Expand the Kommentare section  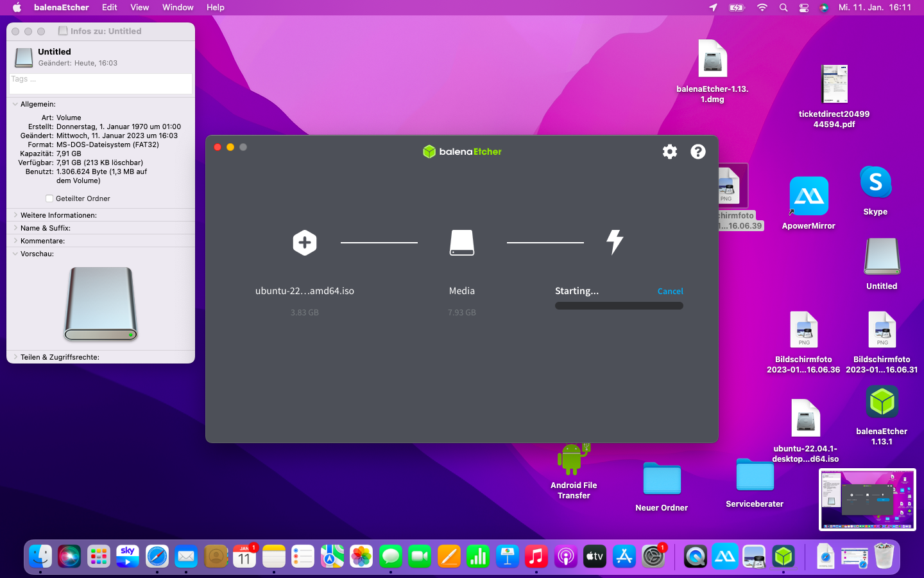pyautogui.click(x=15, y=241)
